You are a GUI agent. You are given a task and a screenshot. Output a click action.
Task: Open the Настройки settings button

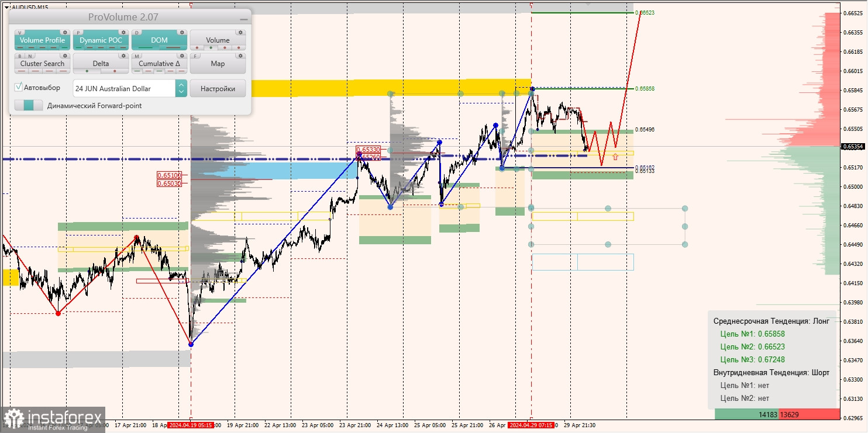click(x=218, y=88)
